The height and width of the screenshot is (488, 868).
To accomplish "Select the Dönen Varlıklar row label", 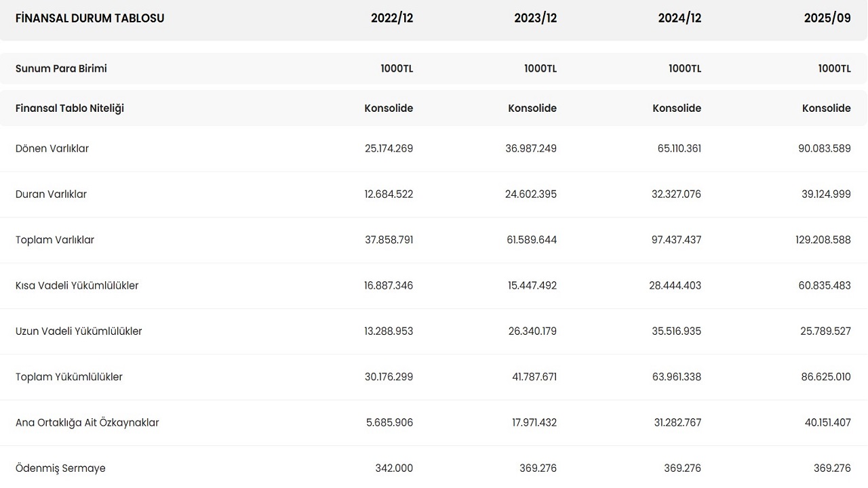I will click(x=52, y=148).
